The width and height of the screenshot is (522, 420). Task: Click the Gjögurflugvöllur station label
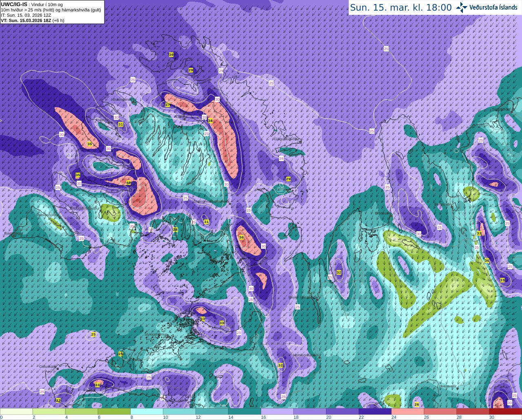click(x=287, y=139)
